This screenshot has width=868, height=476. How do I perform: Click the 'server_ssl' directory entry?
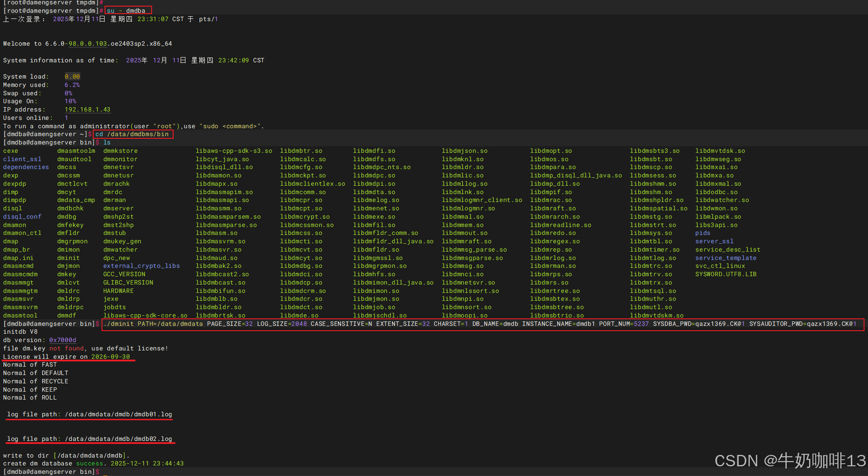[714, 242]
